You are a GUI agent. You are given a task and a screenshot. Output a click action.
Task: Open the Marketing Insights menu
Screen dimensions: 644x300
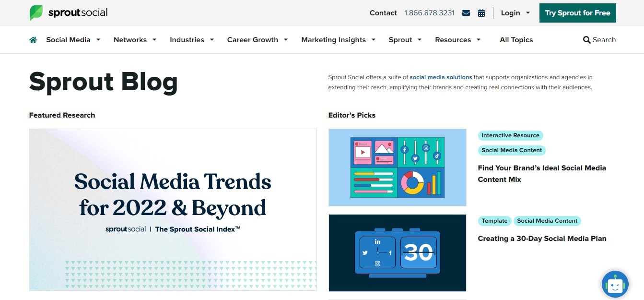pyautogui.click(x=338, y=40)
